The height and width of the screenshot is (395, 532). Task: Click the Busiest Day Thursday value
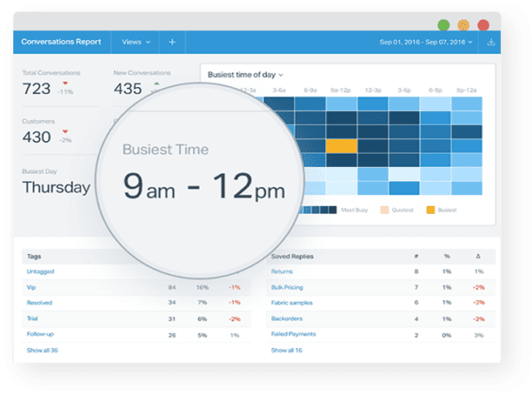pyautogui.click(x=57, y=187)
